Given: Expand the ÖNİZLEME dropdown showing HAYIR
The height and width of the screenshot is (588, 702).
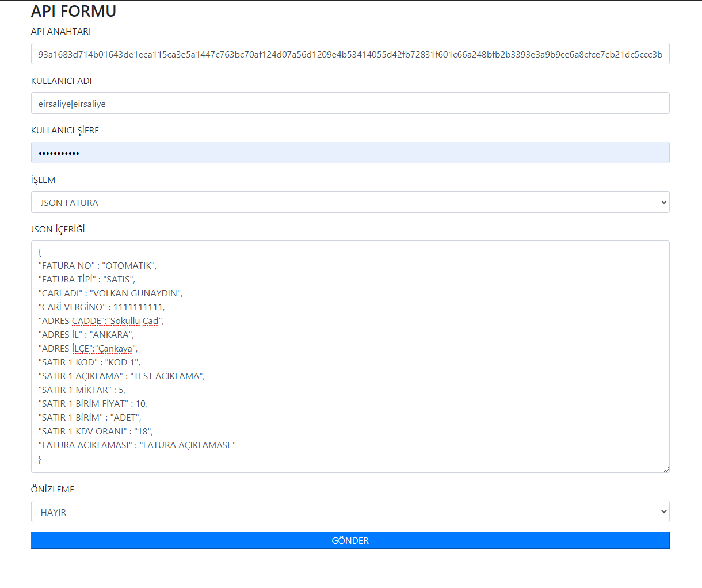Looking at the screenshot, I should pyautogui.click(x=350, y=512).
